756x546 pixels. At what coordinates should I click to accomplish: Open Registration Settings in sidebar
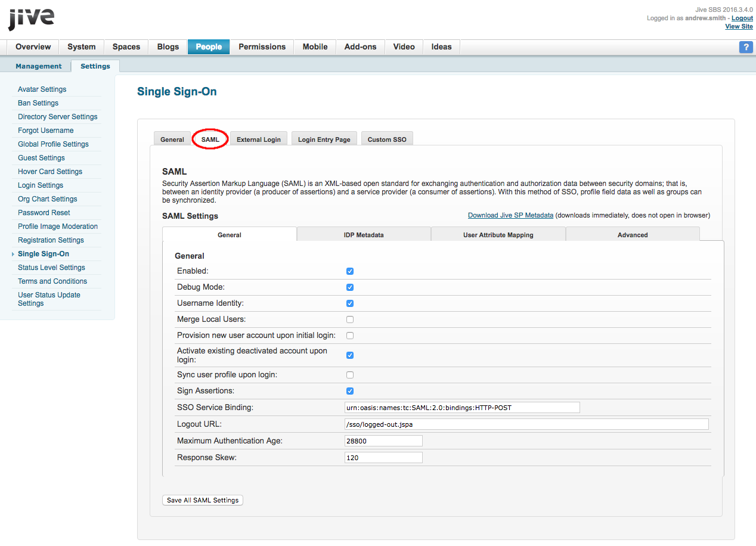(x=51, y=240)
